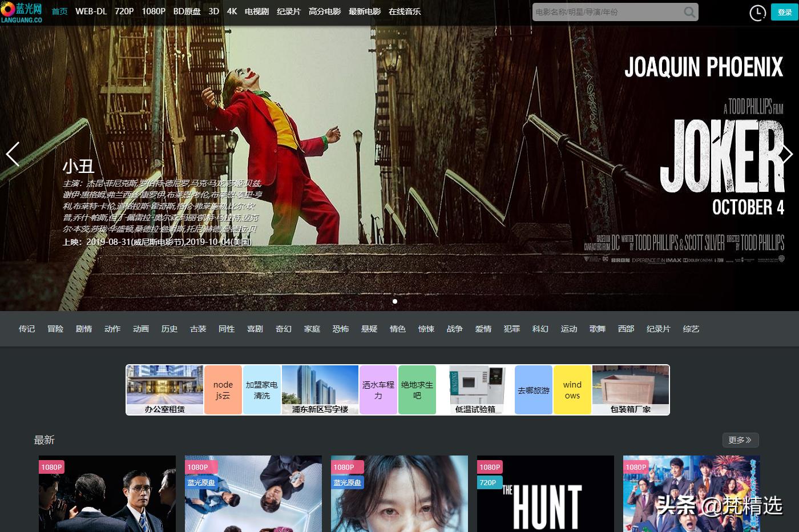Click the search magnifier icon

click(689, 12)
